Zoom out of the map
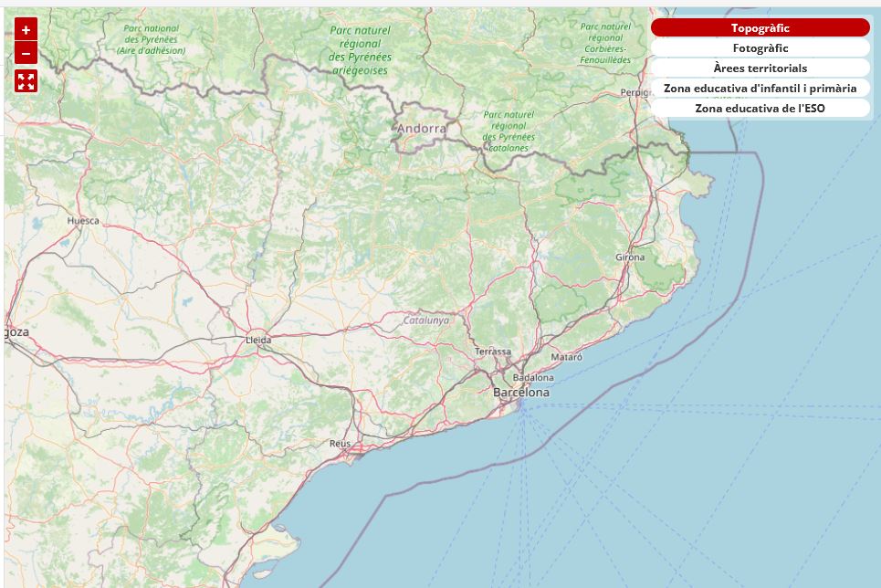 click(x=26, y=53)
